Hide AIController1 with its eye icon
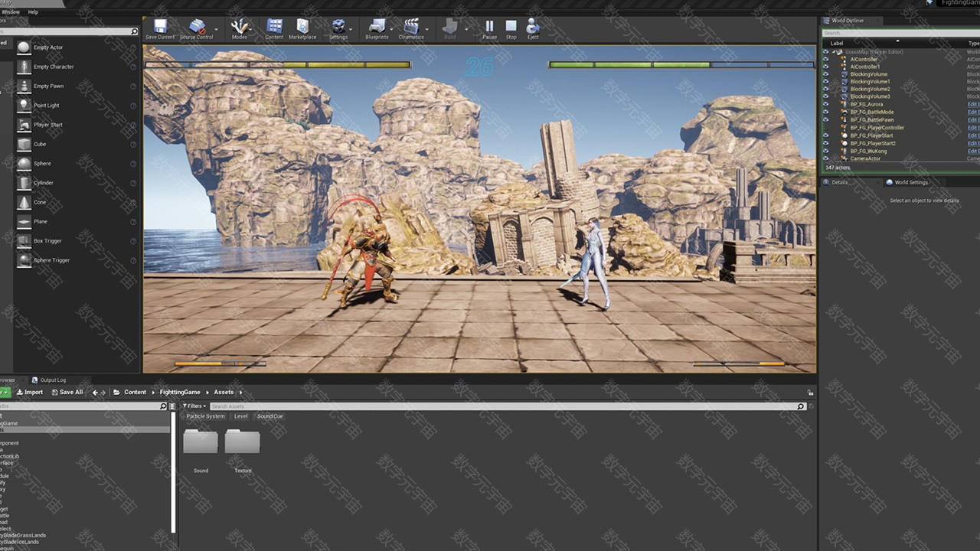Viewport: 980px width, 551px height. click(x=825, y=67)
